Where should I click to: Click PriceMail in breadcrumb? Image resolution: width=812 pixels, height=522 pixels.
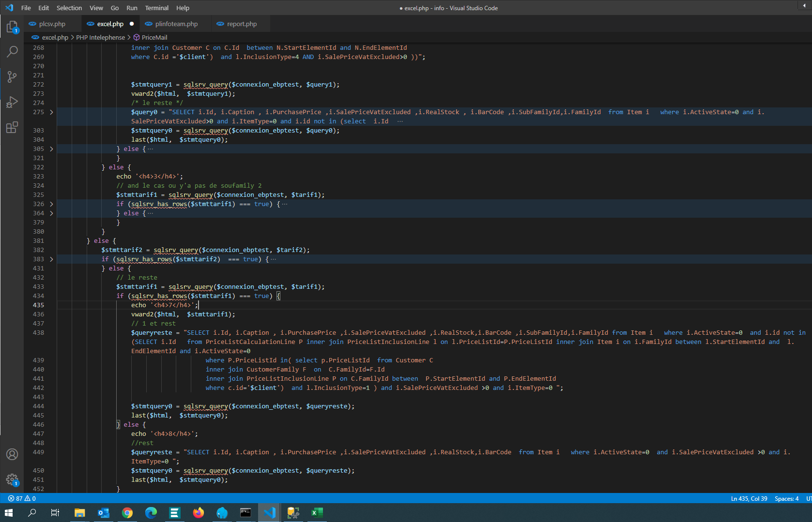pyautogui.click(x=154, y=37)
